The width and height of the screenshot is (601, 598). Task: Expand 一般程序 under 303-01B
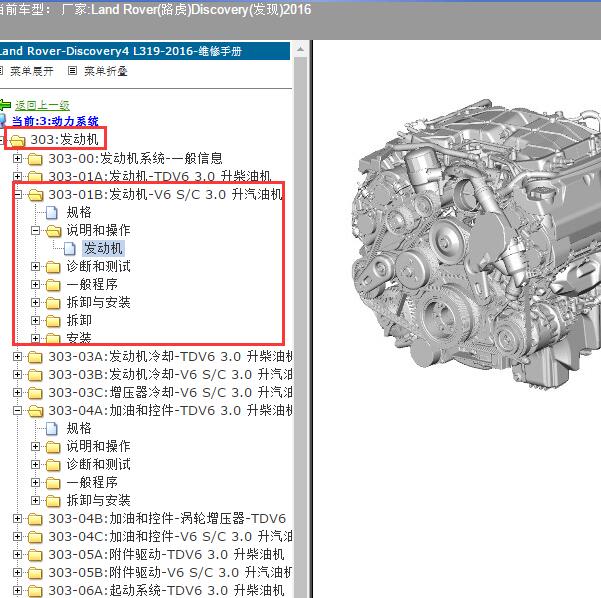pos(35,284)
